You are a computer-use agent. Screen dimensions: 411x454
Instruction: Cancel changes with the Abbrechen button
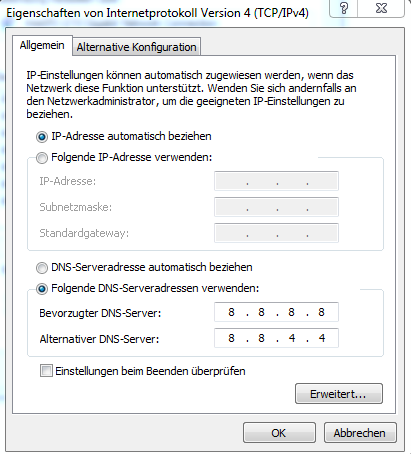[x=360, y=433]
